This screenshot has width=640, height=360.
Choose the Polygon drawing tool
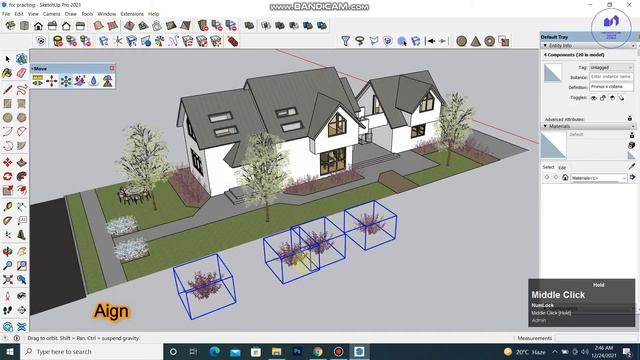(x=21, y=118)
